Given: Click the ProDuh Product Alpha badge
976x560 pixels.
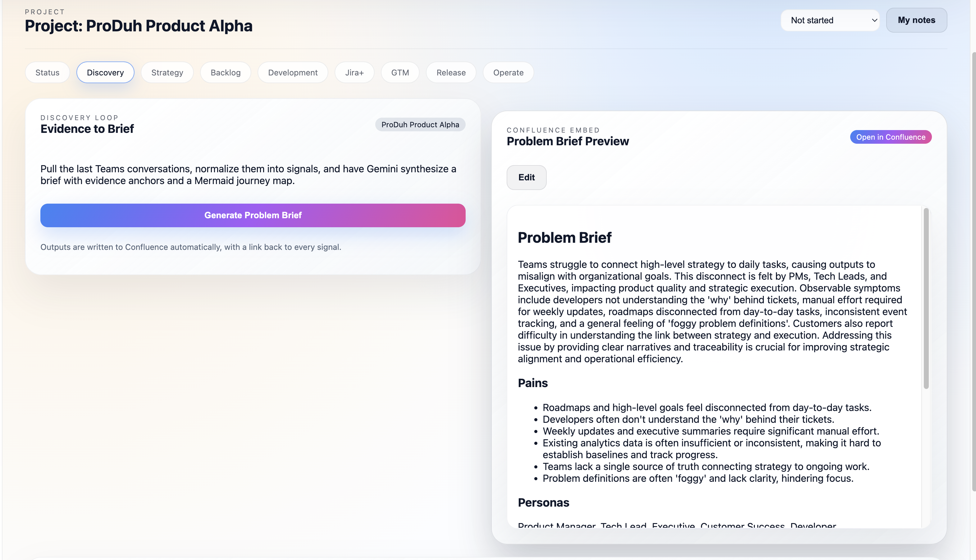Looking at the screenshot, I should (420, 124).
